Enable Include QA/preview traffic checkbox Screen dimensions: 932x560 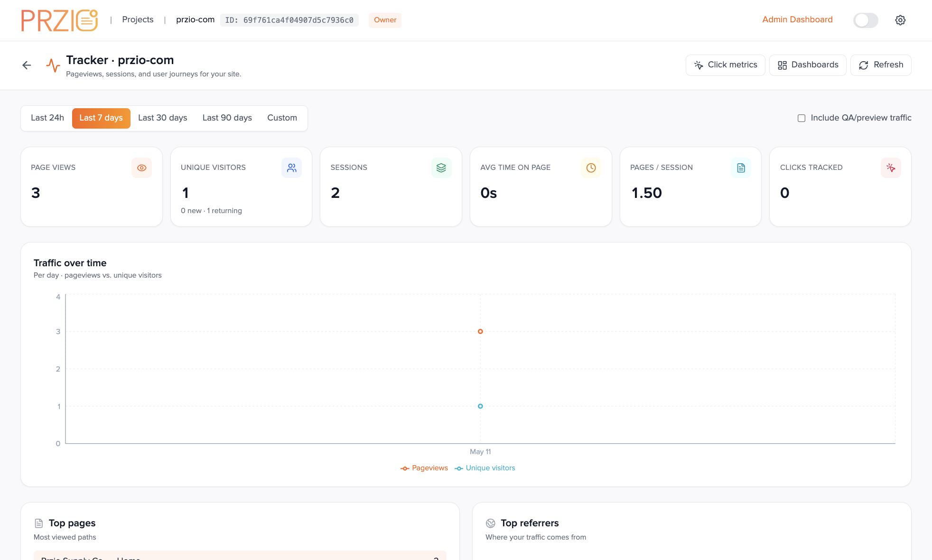pyautogui.click(x=802, y=118)
